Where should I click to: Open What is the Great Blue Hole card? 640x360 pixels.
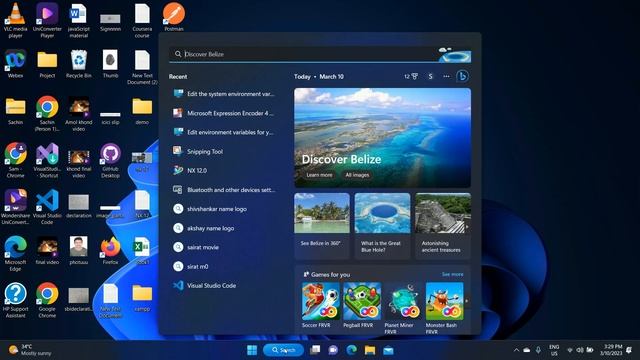tap(382, 226)
